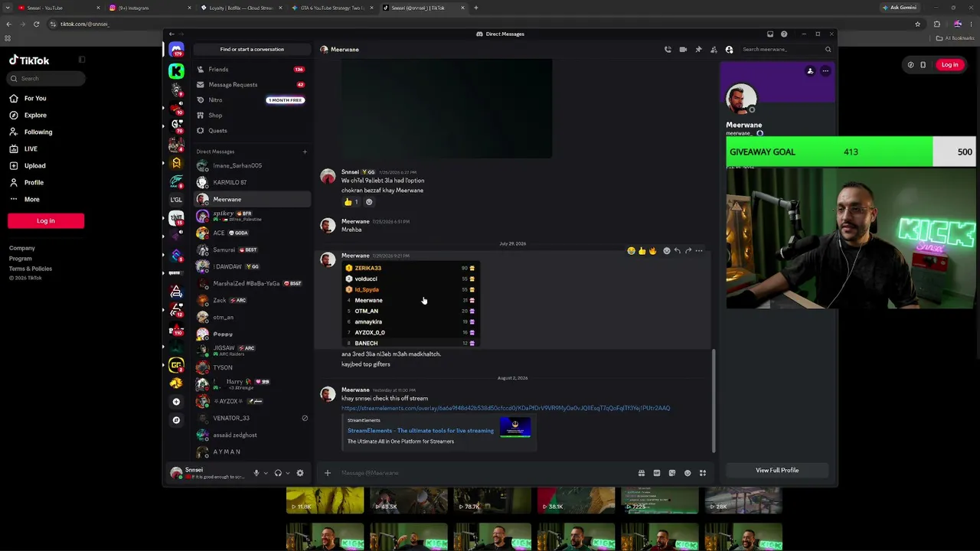Viewport: 980px width, 551px height.
Task: Start a video call in Discord
Action: 683,50
